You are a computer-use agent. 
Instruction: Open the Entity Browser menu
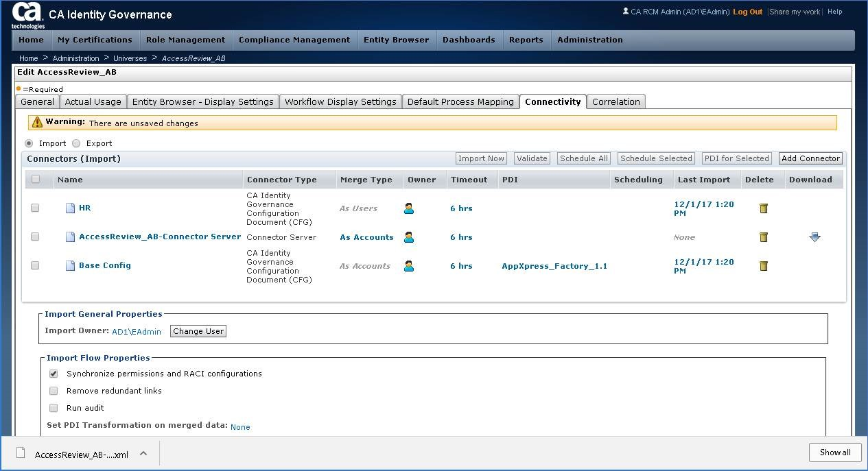pyautogui.click(x=396, y=40)
